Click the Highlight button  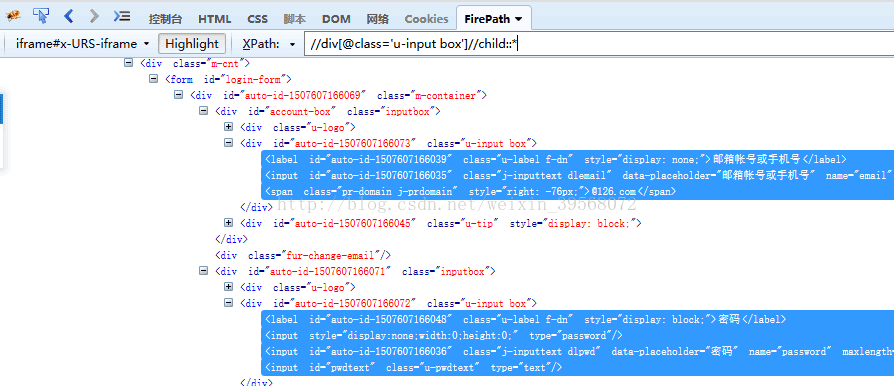(192, 44)
